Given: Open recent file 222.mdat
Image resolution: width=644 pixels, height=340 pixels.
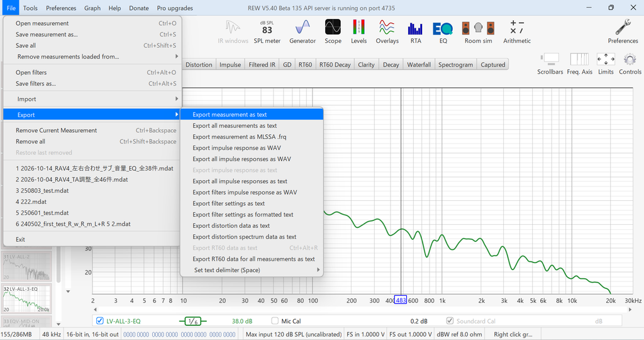Looking at the screenshot, I should (x=92, y=202).
